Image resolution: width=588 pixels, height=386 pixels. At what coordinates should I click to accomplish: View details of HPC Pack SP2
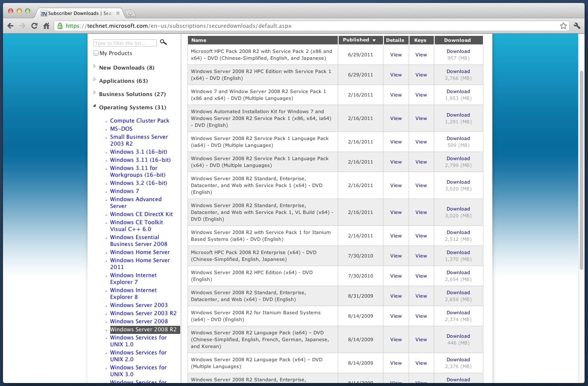pyautogui.click(x=396, y=55)
